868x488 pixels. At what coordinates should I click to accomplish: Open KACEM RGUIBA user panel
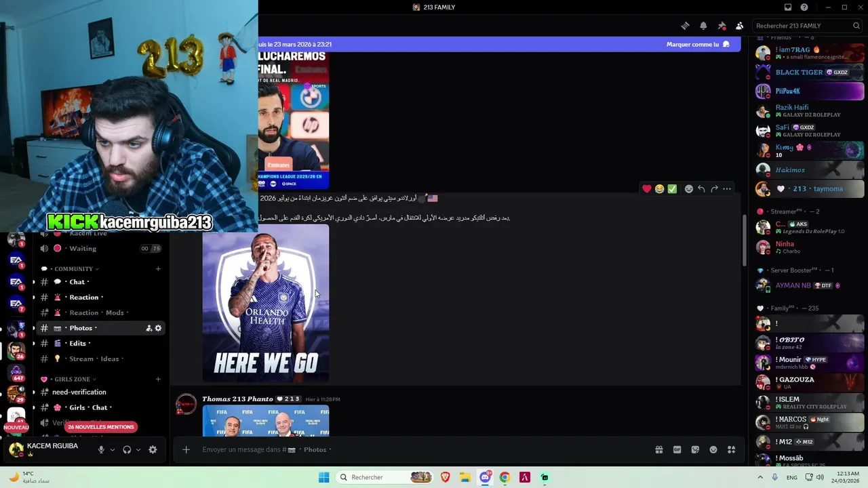tap(44, 449)
